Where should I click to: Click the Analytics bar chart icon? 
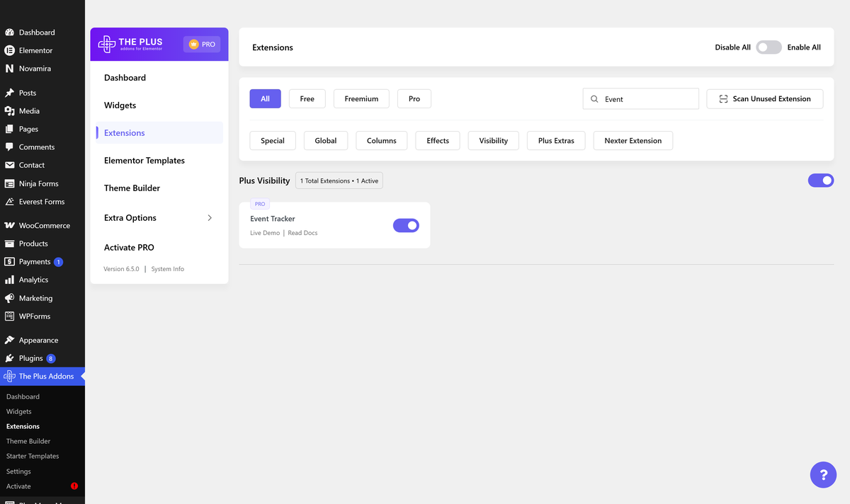(x=10, y=280)
